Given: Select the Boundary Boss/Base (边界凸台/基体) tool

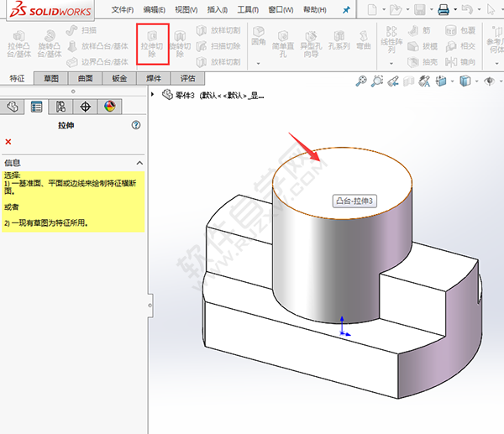Looking at the screenshot, I should (97, 61).
